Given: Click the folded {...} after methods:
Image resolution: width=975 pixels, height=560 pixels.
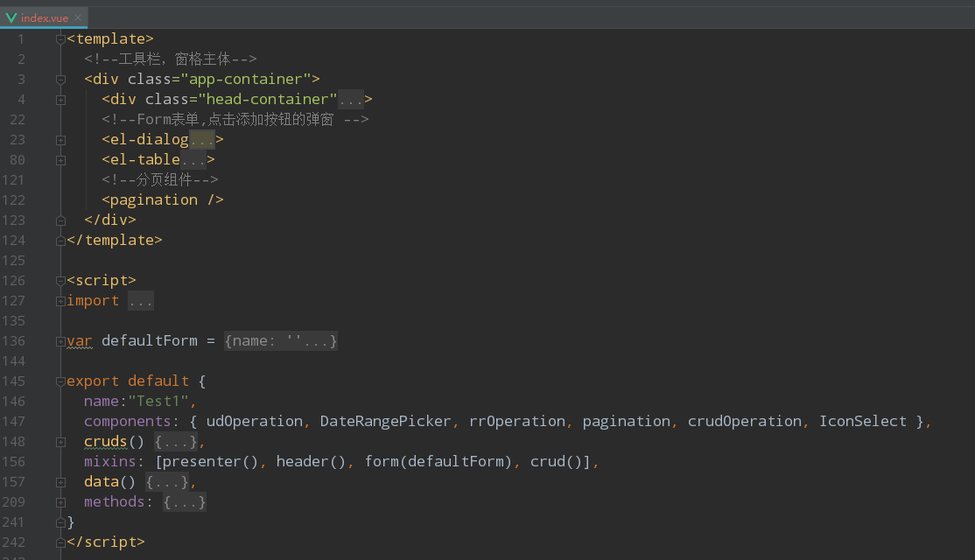Looking at the screenshot, I should pos(185,502).
